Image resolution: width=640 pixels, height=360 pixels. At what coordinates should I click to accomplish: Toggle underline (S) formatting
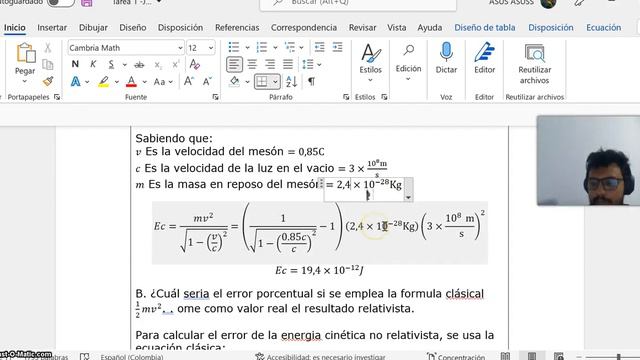point(111,64)
